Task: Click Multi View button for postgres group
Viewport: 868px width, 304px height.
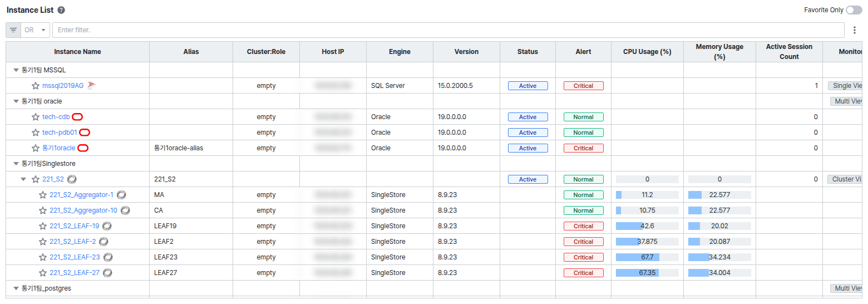Action: coord(847,288)
